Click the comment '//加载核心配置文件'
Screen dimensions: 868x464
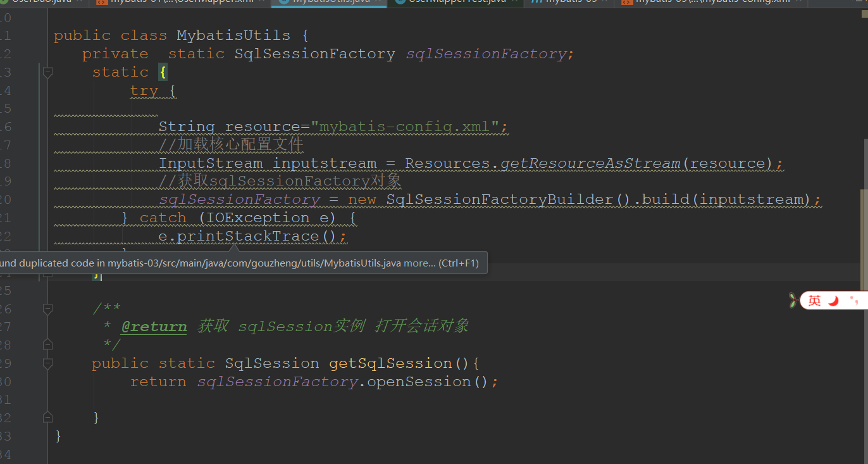[x=231, y=145]
